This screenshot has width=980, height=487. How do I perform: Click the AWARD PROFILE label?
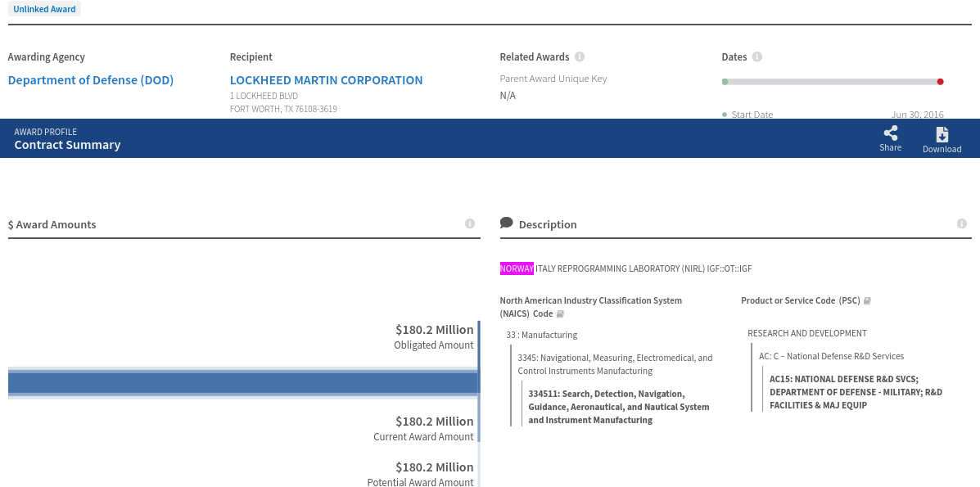tap(46, 132)
